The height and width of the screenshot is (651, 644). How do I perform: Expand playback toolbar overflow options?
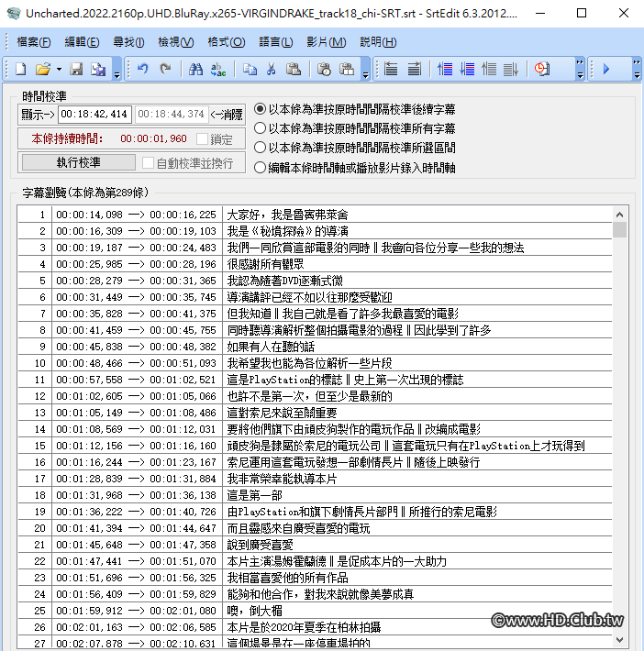pyautogui.click(x=637, y=69)
